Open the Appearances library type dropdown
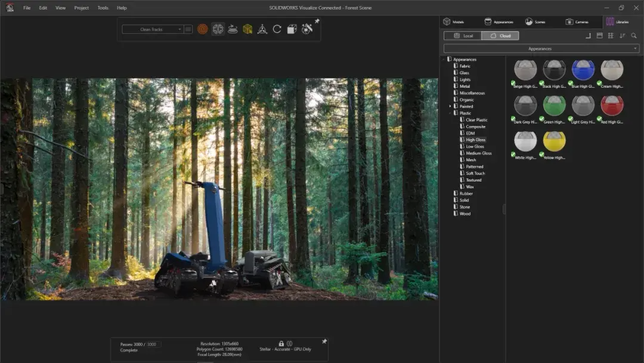Image resolution: width=644 pixels, height=363 pixels. click(541, 48)
